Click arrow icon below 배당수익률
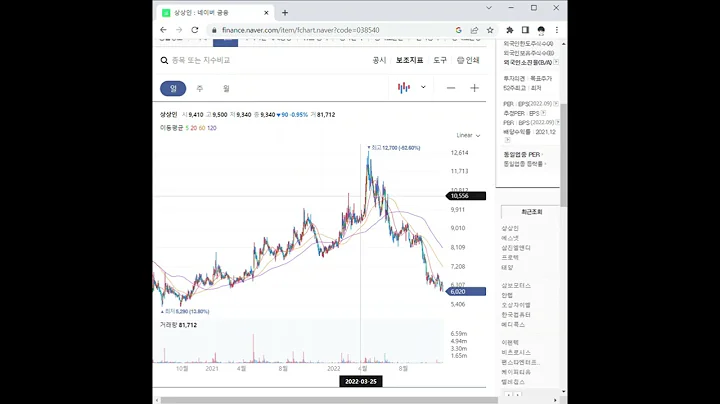The height and width of the screenshot is (404, 720). (507, 140)
